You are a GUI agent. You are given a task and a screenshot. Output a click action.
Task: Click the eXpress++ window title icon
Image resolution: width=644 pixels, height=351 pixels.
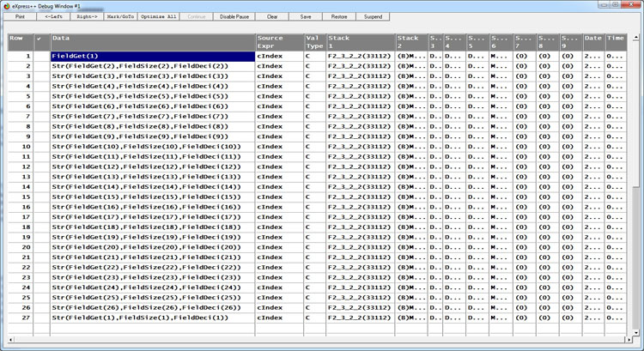(6, 5)
